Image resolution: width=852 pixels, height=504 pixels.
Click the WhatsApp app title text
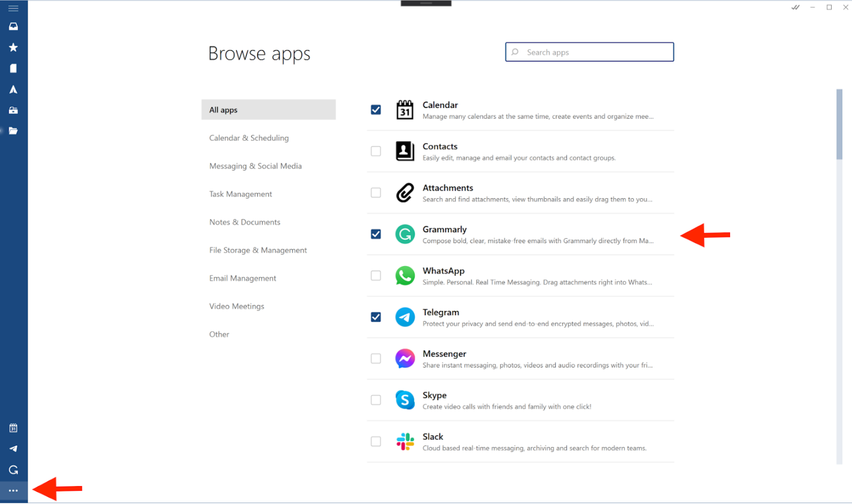point(443,271)
